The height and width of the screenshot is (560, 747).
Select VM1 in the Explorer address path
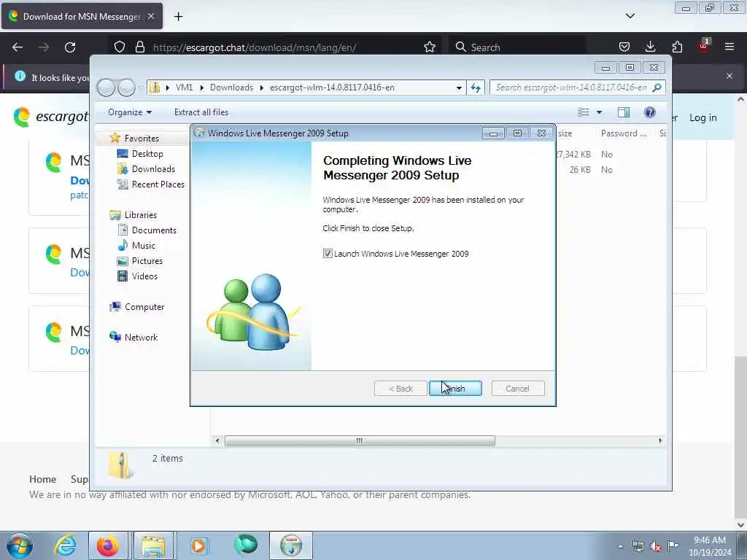coord(184,87)
